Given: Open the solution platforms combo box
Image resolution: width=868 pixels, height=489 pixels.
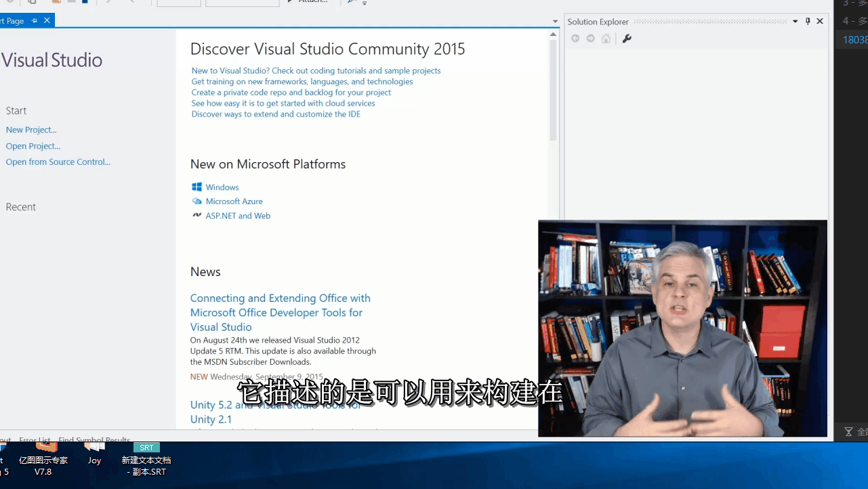Looking at the screenshot, I should coord(243,3).
